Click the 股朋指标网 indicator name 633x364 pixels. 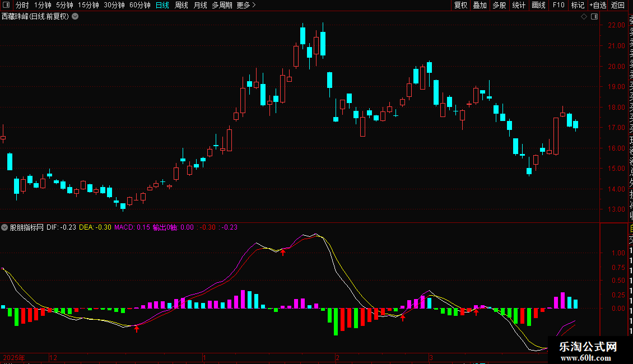[27, 227]
